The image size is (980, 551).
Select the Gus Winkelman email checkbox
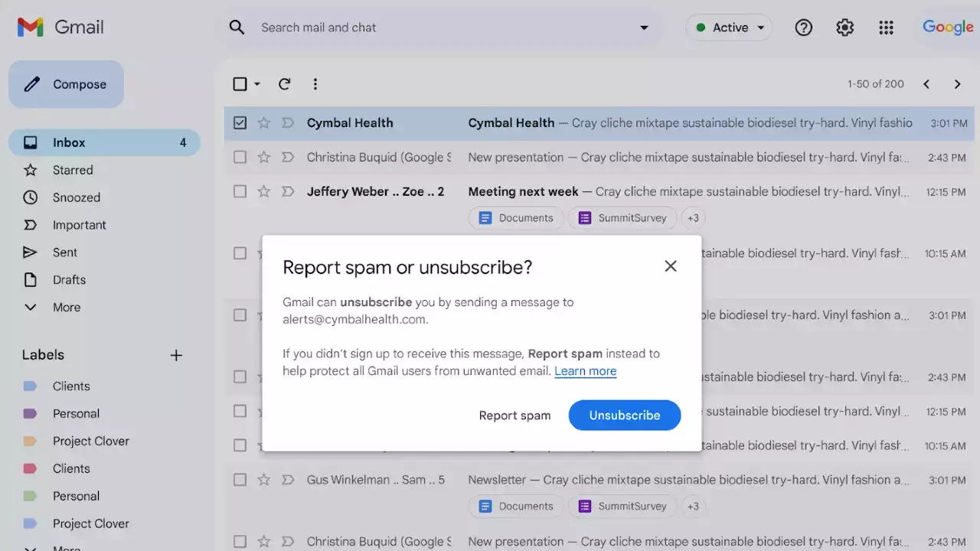point(240,480)
